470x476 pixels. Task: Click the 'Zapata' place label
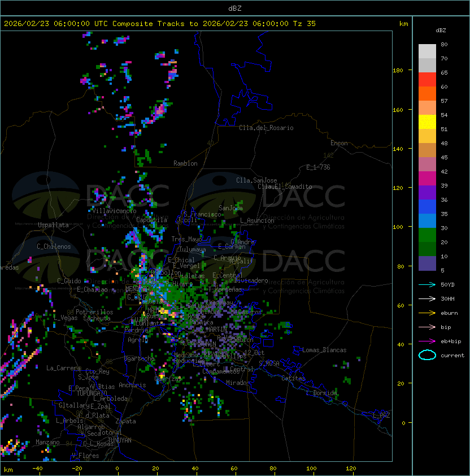tap(125, 421)
